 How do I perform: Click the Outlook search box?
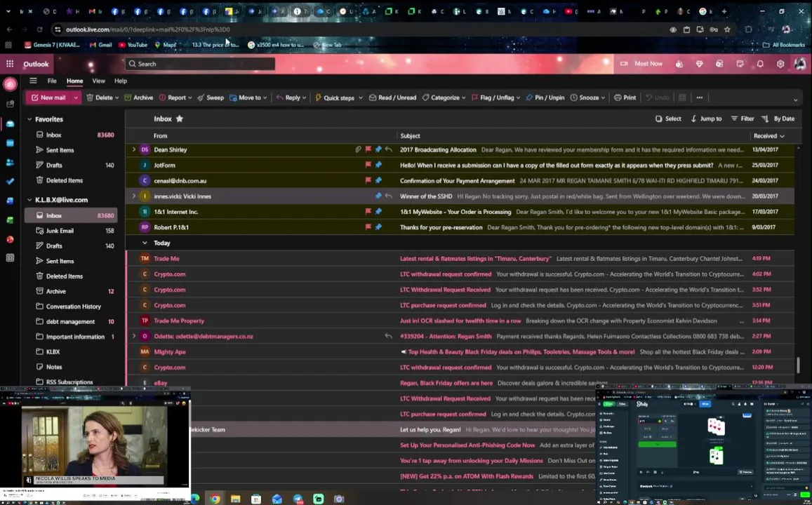(x=200, y=64)
